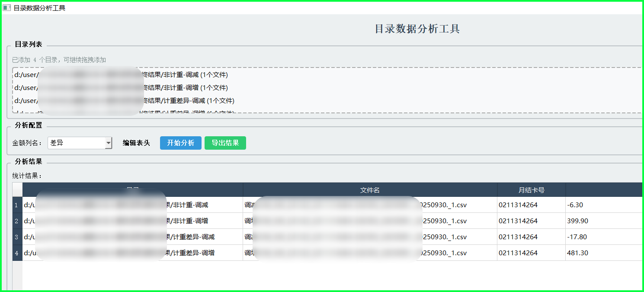
Task: Select row 3 via its row header
Action: [17, 237]
